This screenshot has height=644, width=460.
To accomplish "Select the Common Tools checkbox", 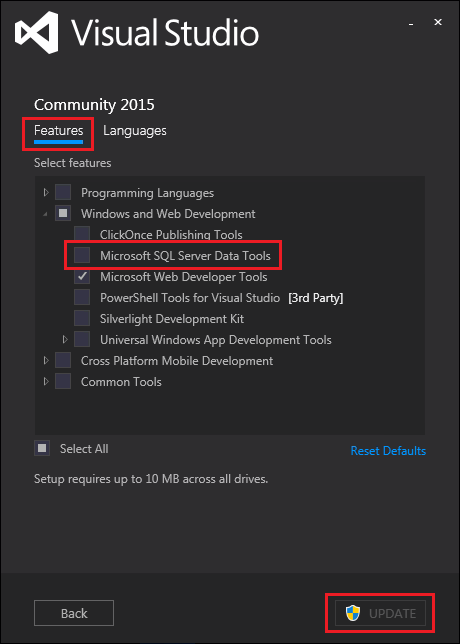I will tap(63, 382).
